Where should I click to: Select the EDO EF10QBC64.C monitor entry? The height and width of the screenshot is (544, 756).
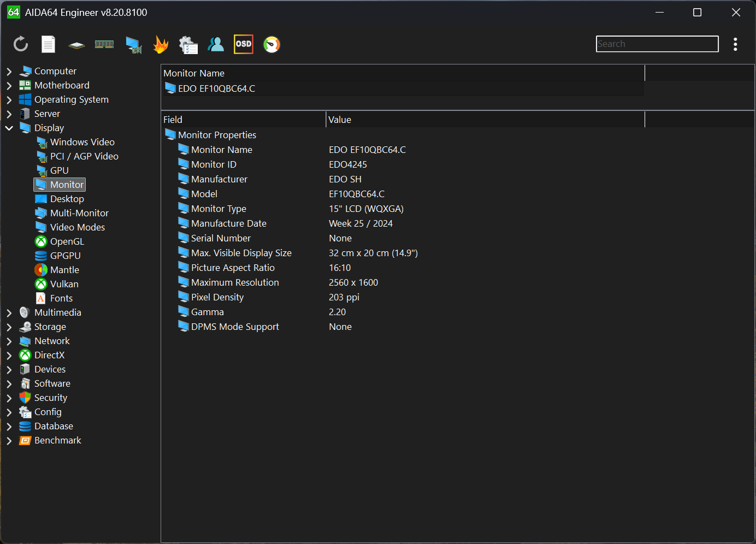pyautogui.click(x=216, y=88)
